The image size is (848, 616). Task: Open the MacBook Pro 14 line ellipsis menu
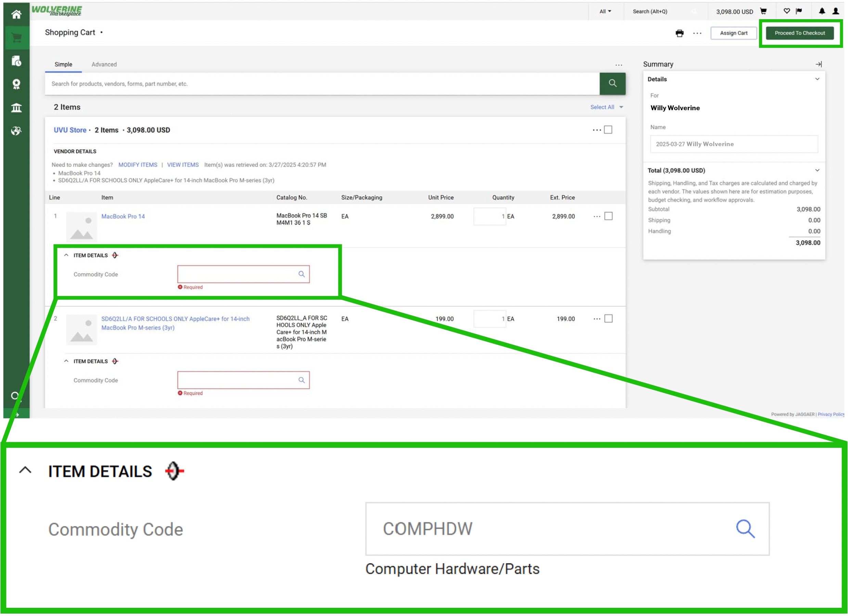tap(597, 217)
